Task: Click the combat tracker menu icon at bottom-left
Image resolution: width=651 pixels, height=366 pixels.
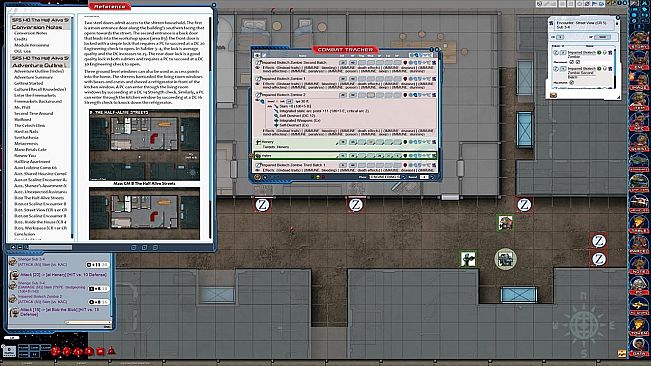Action: pyautogui.click(x=257, y=177)
